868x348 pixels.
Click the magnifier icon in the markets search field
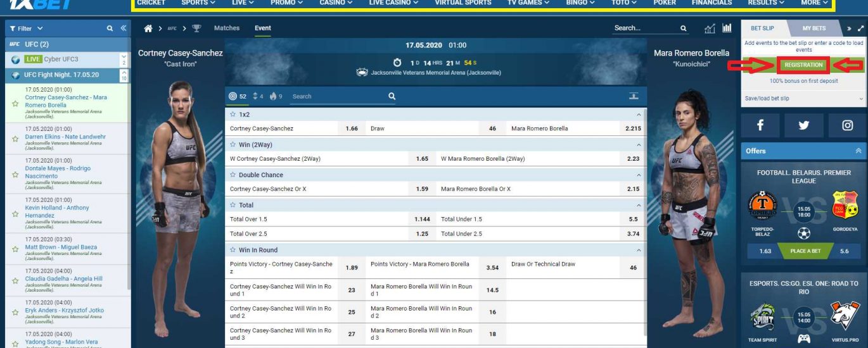[x=392, y=96]
